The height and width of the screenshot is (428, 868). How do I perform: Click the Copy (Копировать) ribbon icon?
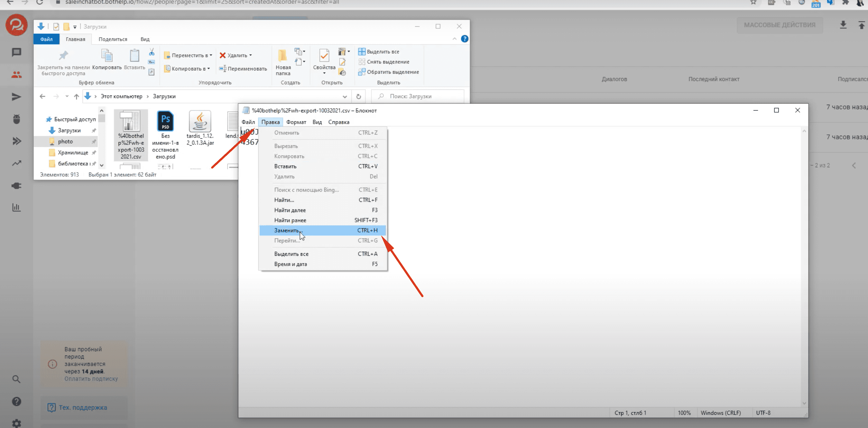point(107,55)
